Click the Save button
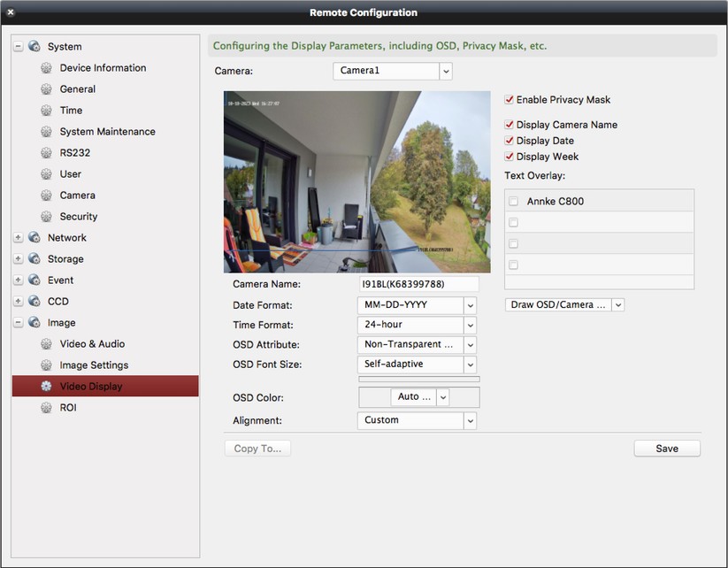This screenshot has width=728, height=568. (x=667, y=448)
